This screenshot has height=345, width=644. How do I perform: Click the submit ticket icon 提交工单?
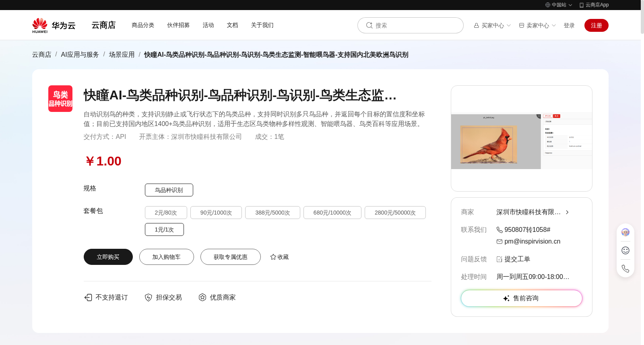[500, 259]
